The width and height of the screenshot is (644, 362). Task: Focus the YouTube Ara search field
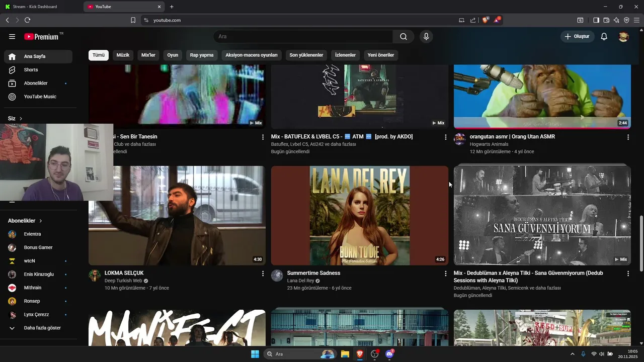303,37
